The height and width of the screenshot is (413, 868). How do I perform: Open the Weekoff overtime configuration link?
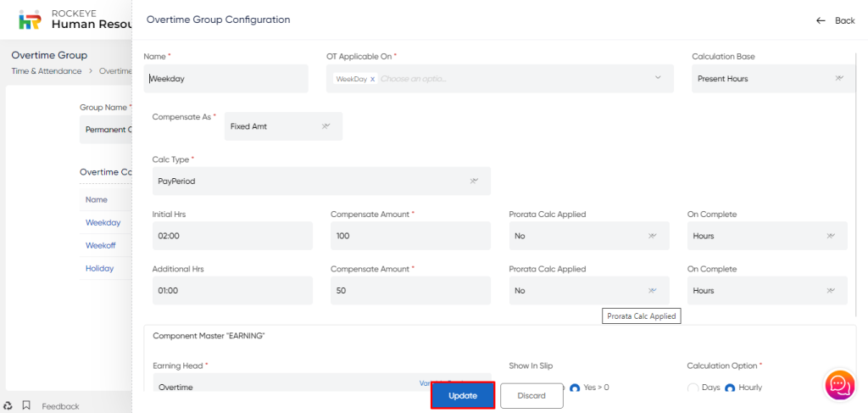100,245
